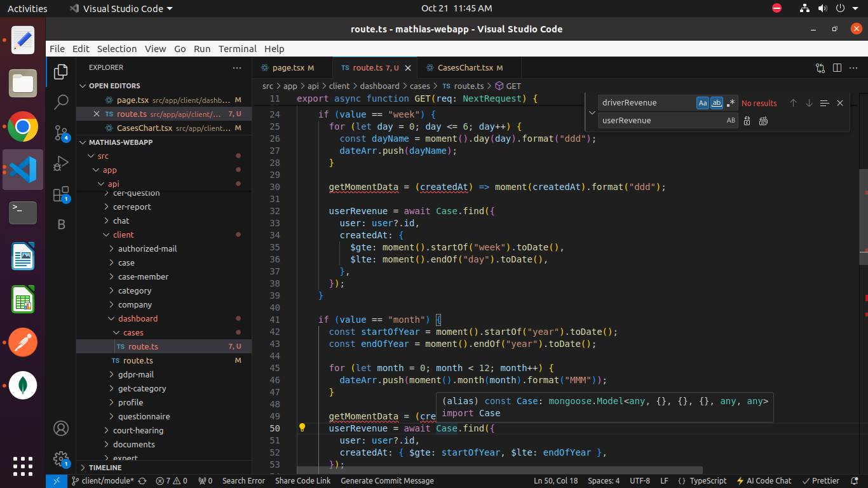Click the editor's vertical scrollbar

pos(864,216)
